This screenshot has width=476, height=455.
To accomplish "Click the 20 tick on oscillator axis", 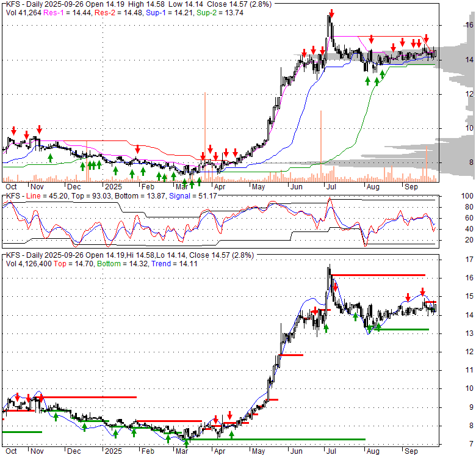I will [x=469, y=240].
